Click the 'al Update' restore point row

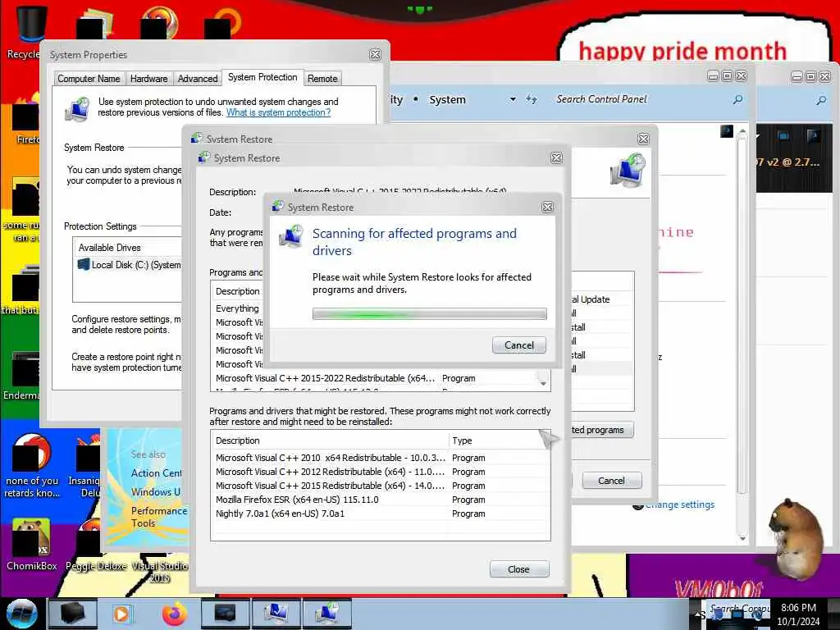601,299
